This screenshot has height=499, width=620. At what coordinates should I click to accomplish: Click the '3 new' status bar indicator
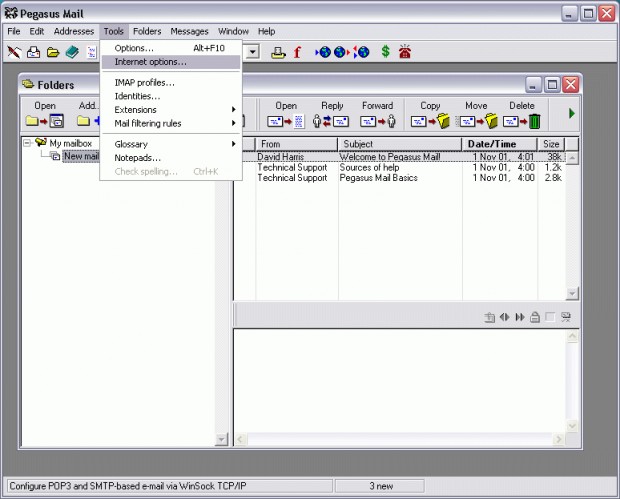pos(380,486)
